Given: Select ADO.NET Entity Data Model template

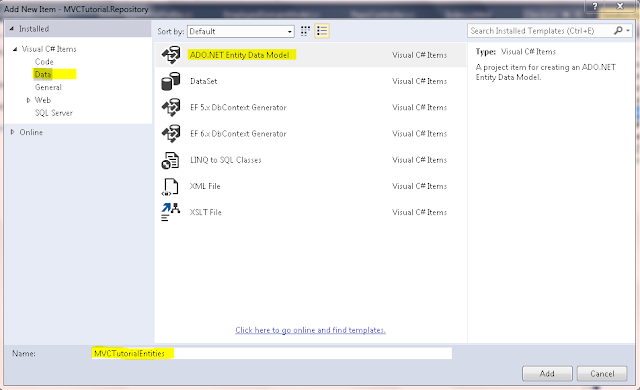Looking at the screenshot, I should (x=240, y=55).
